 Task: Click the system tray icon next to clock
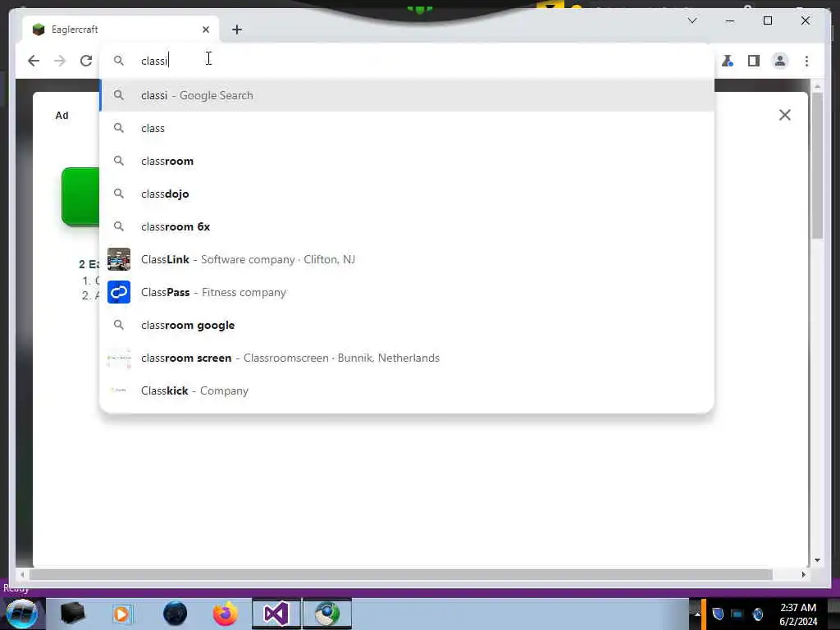(757, 614)
